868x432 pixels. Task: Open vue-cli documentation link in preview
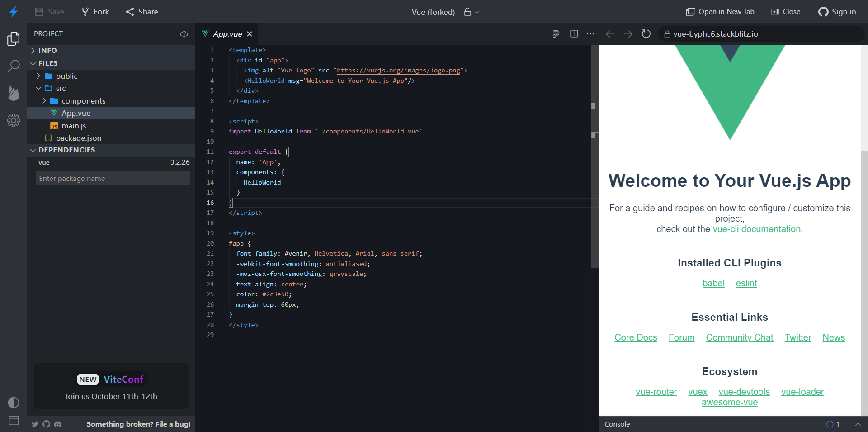tap(756, 229)
